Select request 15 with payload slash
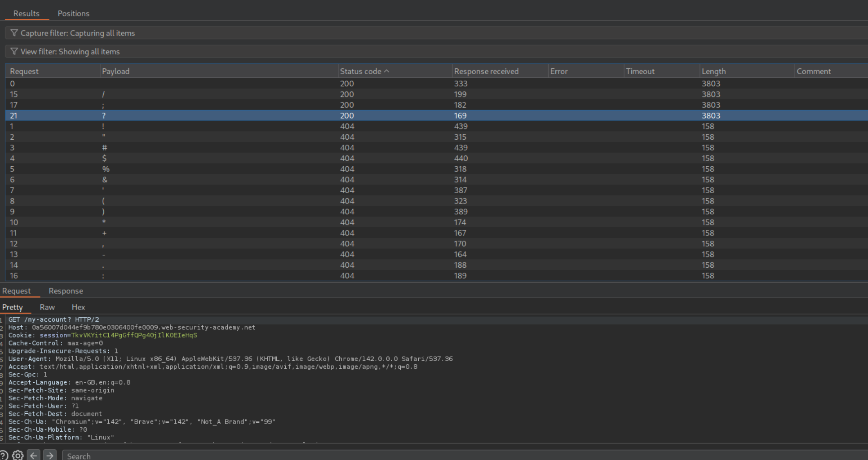Screen dimensions: 868x460 coord(180,94)
